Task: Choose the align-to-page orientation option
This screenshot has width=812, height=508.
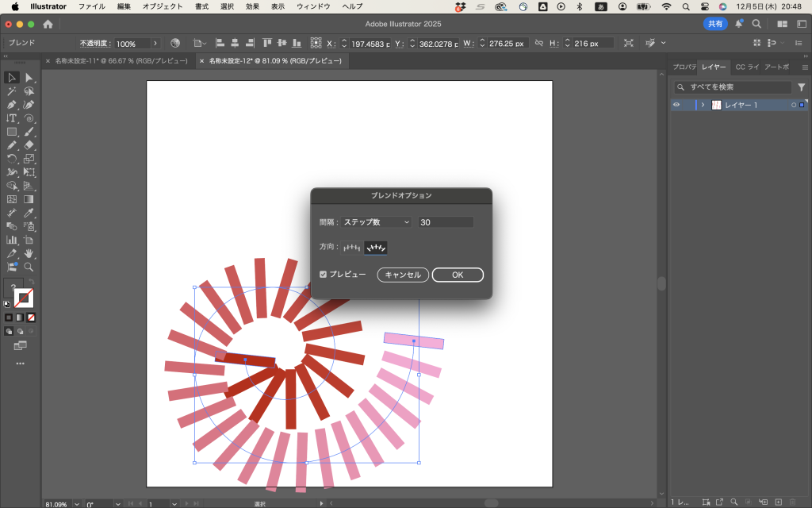Action: pos(352,248)
